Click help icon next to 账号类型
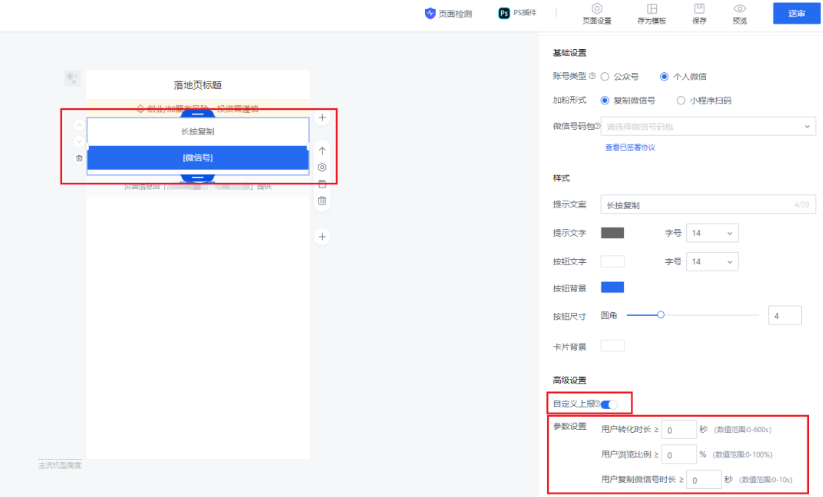Image resolution: width=823 pixels, height=497 pixels. [x=592, y=76]
